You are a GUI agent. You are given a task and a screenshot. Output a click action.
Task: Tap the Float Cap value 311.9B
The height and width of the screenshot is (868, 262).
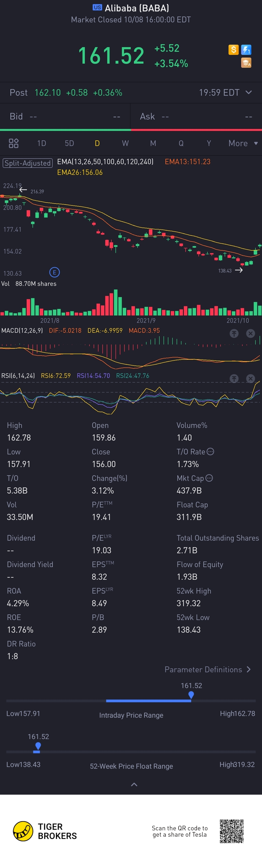coord(189,517)
